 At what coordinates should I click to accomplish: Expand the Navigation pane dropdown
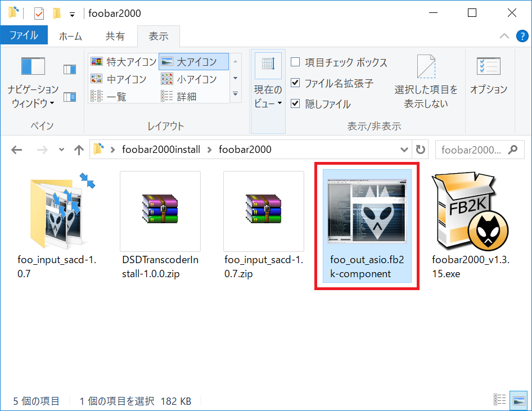[52, 103]
